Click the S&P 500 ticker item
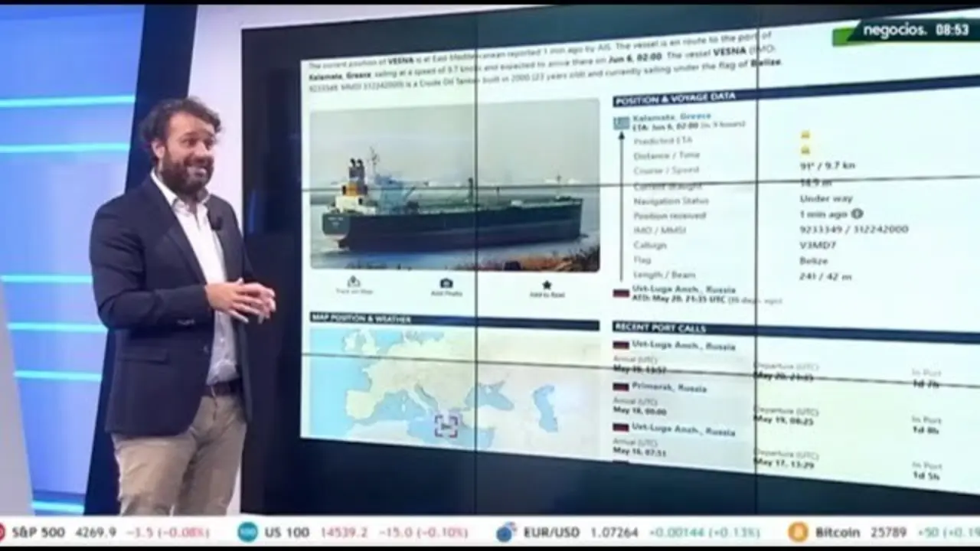Screen dimensions: 980x551 tap(38, 532)
